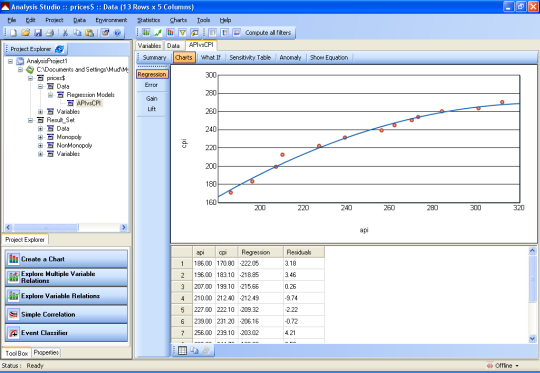Open the Tools menu
The height and width of the screenshot is (373, 540).
203,20
